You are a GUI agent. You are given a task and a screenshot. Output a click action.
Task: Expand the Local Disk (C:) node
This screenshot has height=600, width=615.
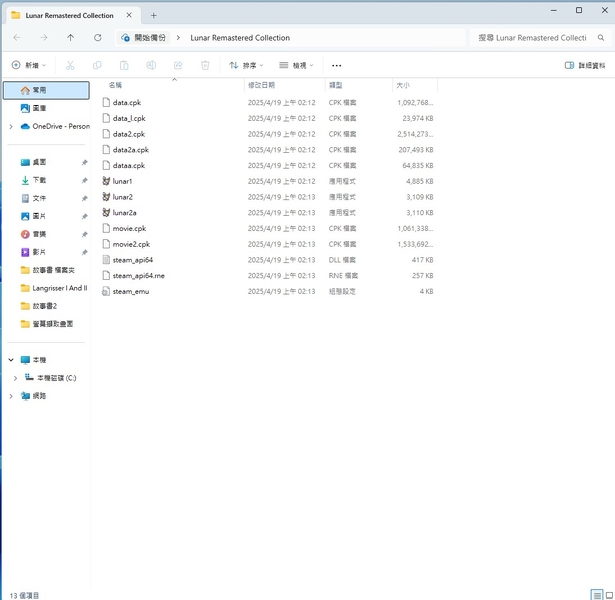15,378
